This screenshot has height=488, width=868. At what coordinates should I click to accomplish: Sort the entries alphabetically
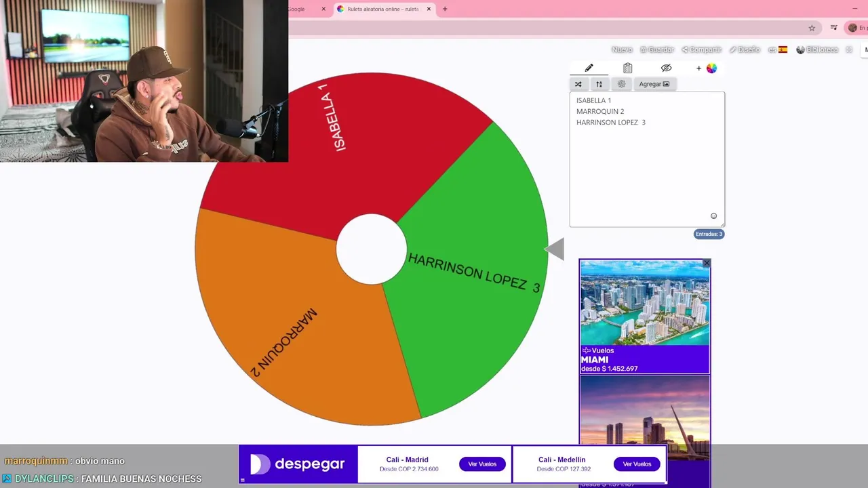pos(599,84)
